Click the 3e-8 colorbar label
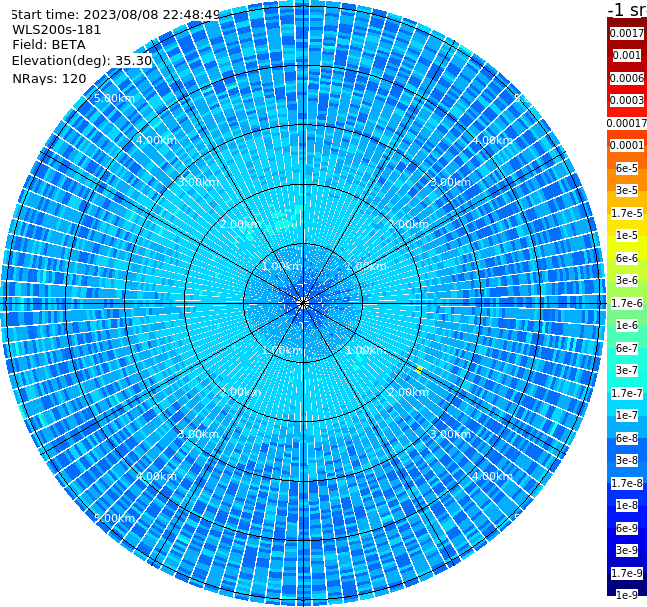The image size is (647, 607). [x=627, y=460]
